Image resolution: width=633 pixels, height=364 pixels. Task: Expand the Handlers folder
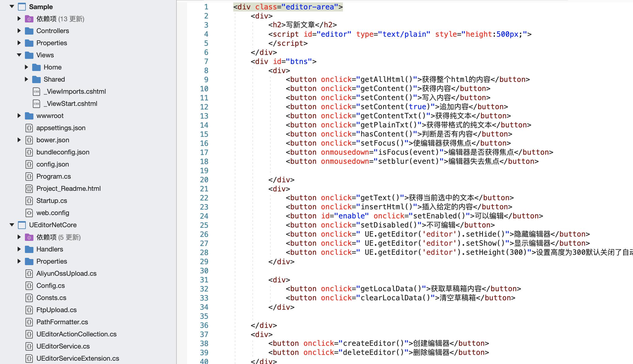19,249
